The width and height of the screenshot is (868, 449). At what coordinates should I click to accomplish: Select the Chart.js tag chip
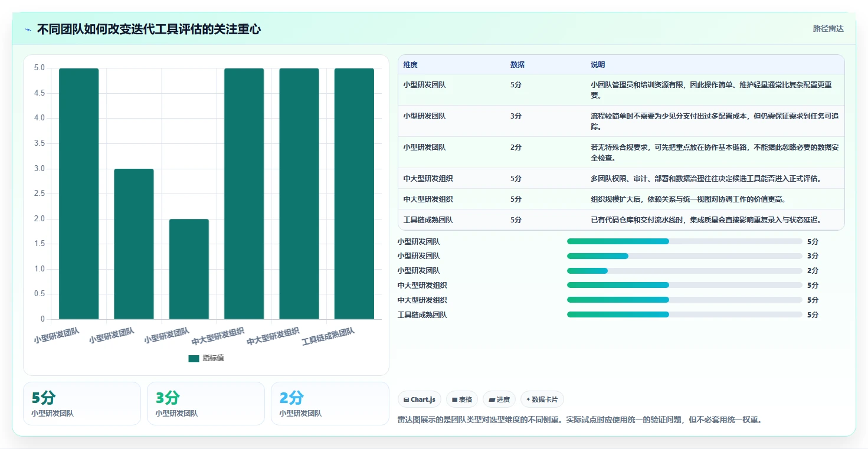(420, 399)
